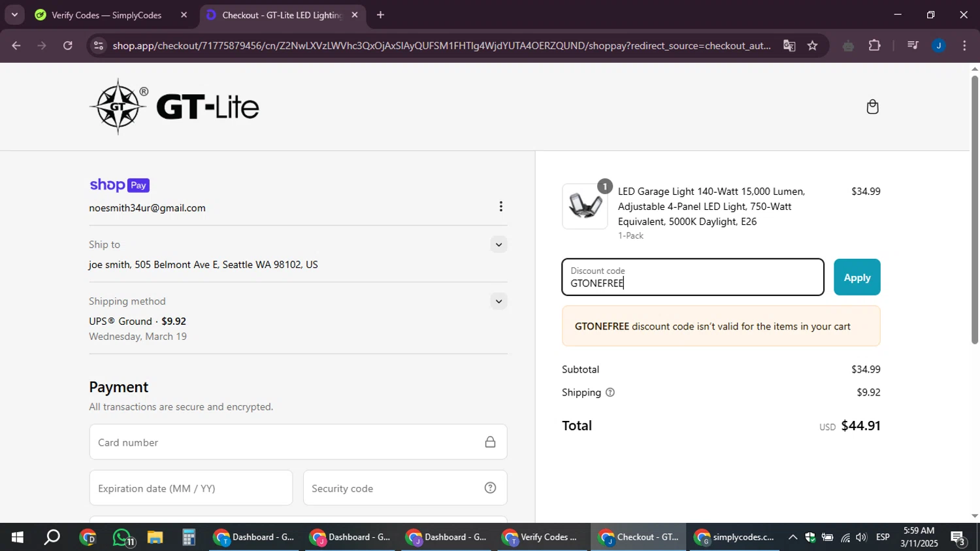Click the ESP language indicator
980x551 pixels.
click(x=883, y=537)
